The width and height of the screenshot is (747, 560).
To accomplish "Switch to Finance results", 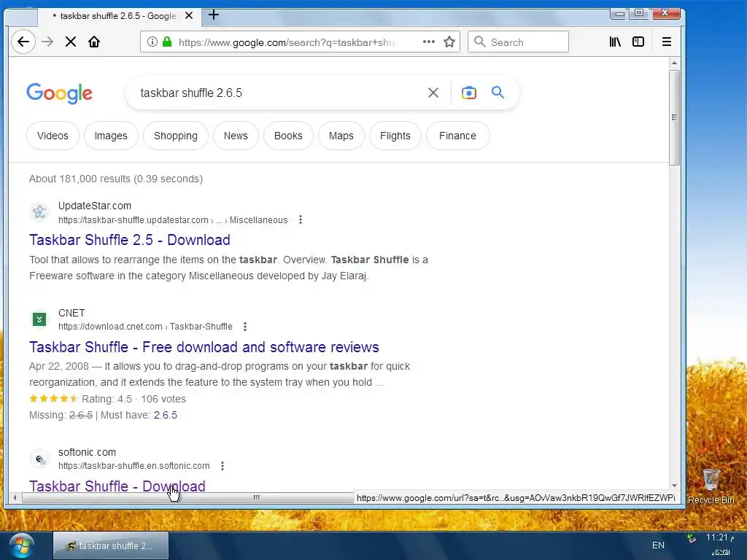I will [x=457, y=136].
